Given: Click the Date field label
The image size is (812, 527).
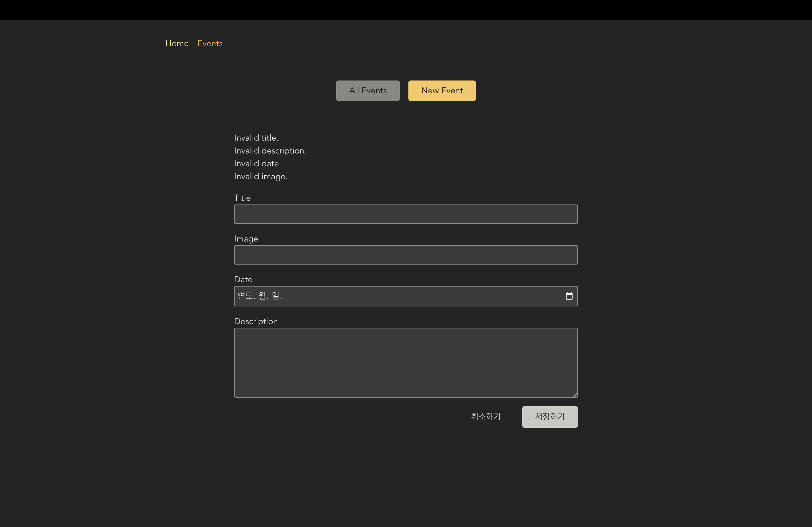Looking at the screenshot, I should (243, 280).
